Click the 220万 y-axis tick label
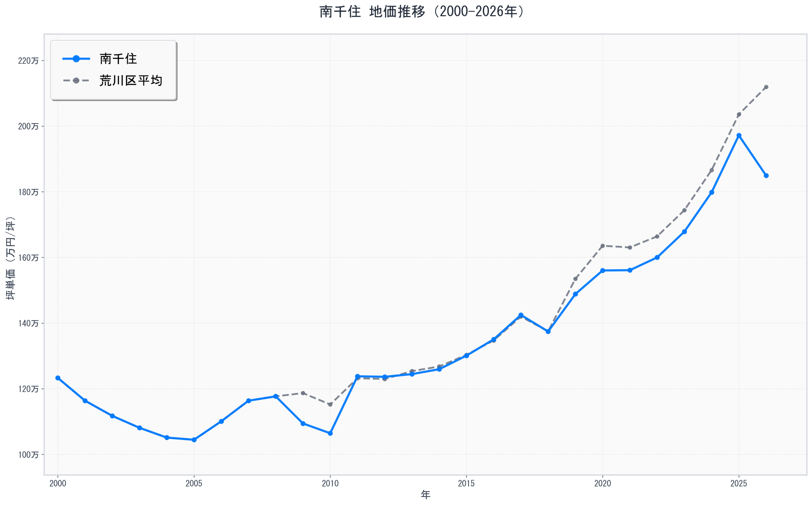This screenshot has width=812, height=505. point(28,61)
